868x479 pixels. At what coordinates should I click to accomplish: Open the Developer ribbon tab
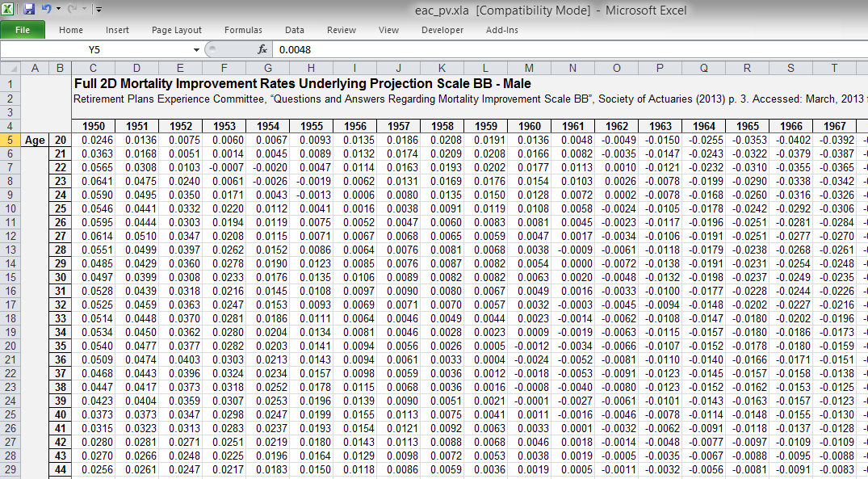(442, 30)
